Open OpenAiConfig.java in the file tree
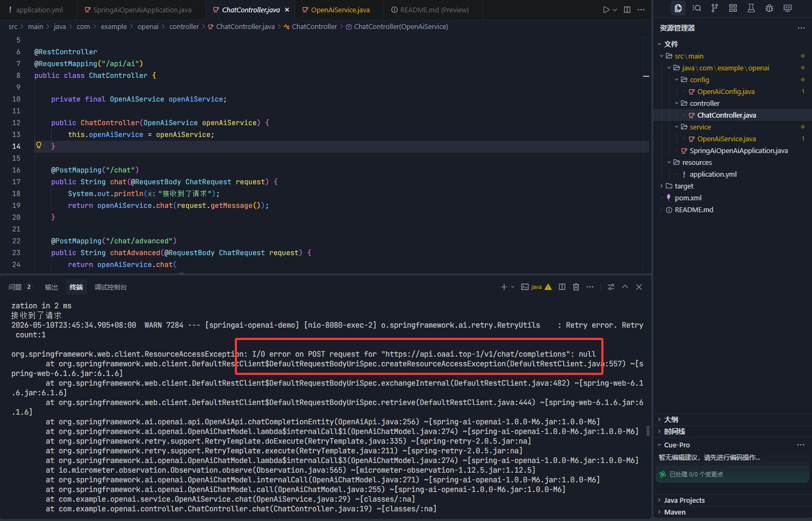Screen dimensions: 812x521 [x=725, y=91]
